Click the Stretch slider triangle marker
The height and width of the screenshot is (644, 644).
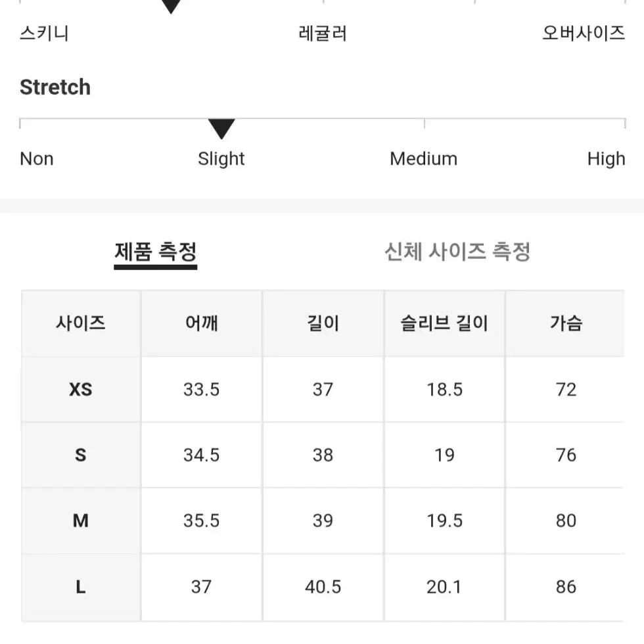[221, 129]
